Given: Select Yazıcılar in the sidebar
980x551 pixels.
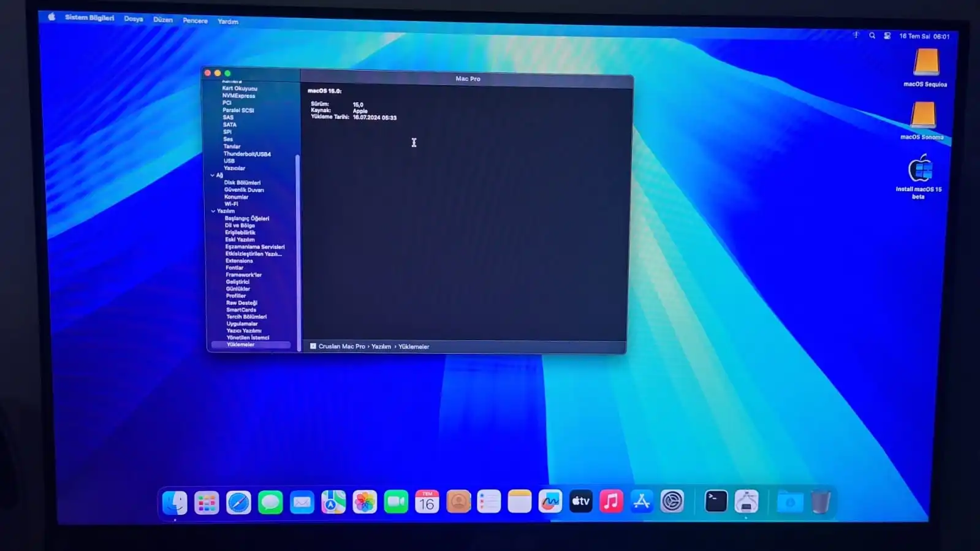Looking at the screenshot, I should 235,168.
